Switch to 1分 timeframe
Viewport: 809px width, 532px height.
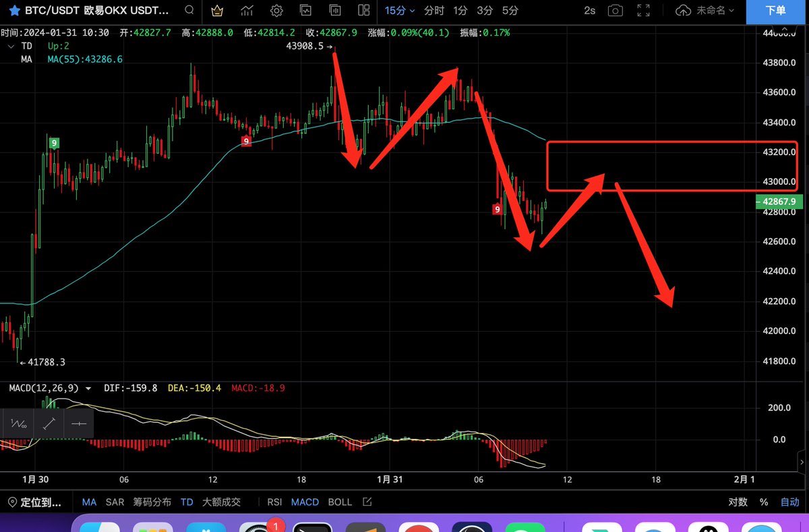tap(460, 11)
